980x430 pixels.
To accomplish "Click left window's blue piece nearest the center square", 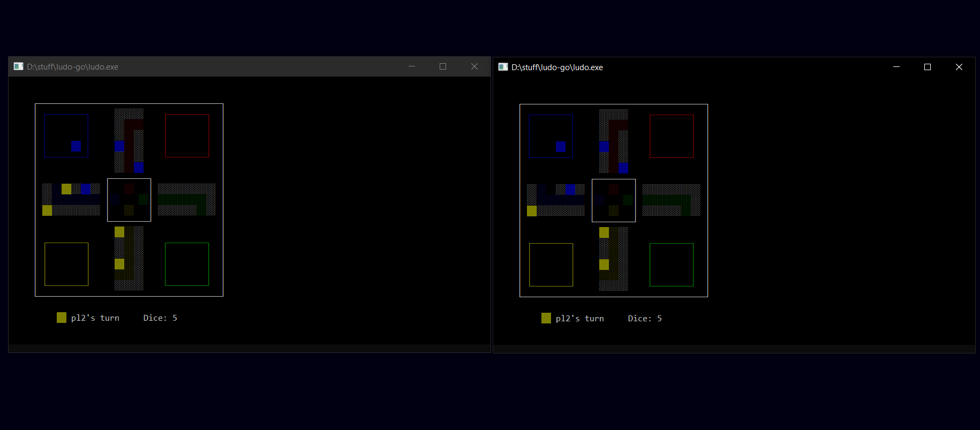I will 139,168.
